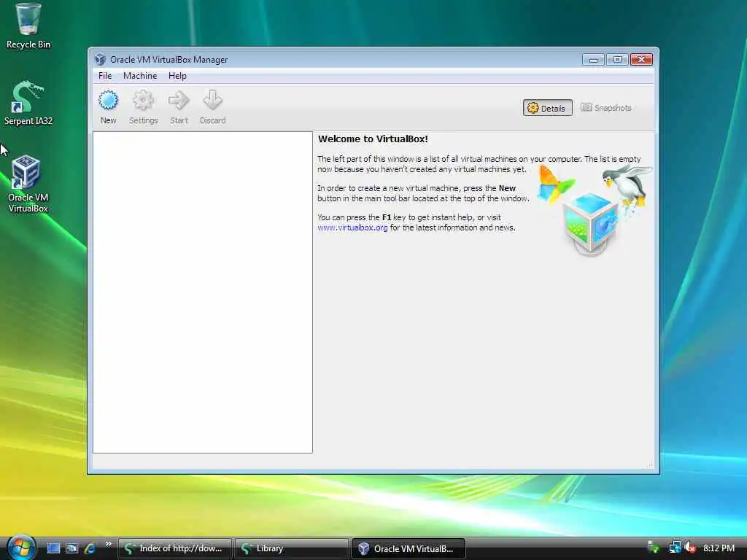747x560 pixels.
Task: Open the Recycle Bin desktop icon
Action: [28, 26]
